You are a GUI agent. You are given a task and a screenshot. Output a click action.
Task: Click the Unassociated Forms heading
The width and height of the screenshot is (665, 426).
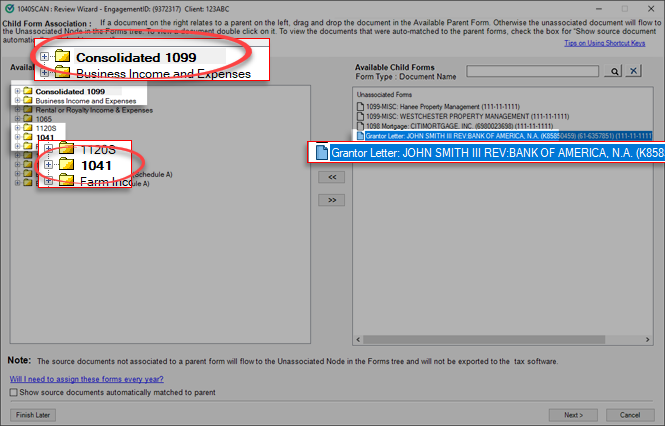coord(384,95)
